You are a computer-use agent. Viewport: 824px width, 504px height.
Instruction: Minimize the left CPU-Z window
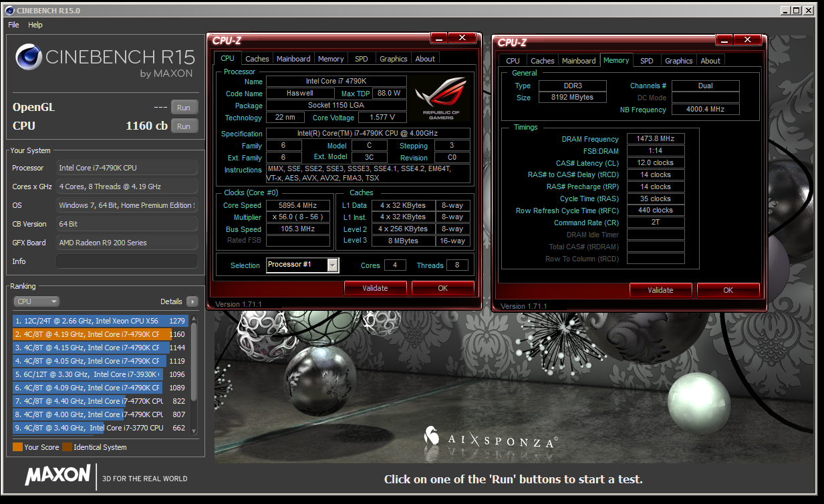click(x=438, y=38)
